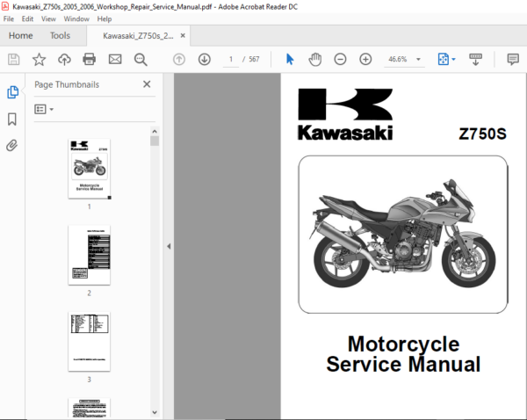Zoom out using the minus icon

340,60
